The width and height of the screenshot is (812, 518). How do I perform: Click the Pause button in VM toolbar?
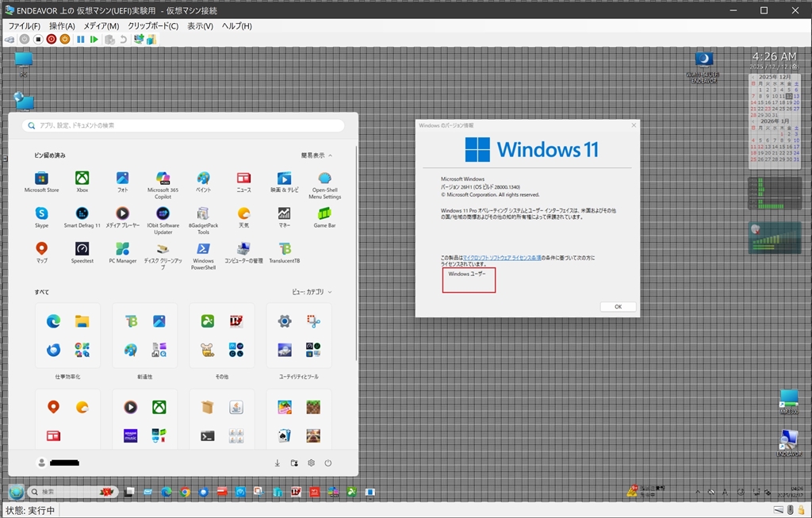point(81,39)
